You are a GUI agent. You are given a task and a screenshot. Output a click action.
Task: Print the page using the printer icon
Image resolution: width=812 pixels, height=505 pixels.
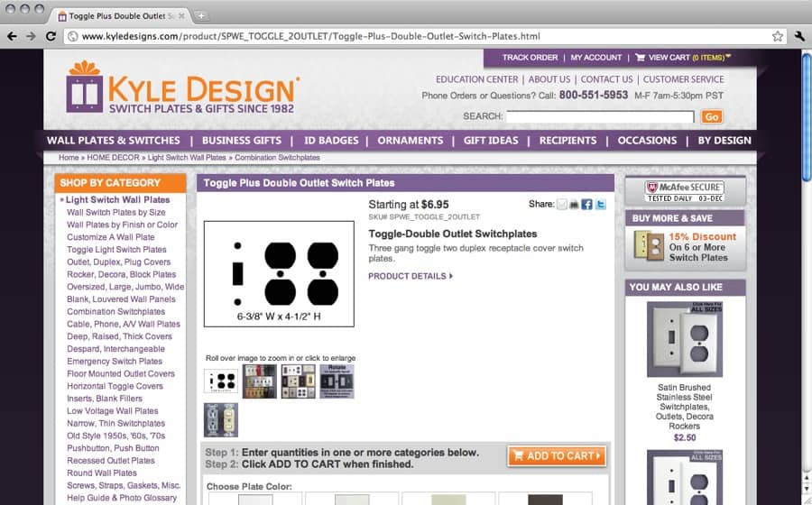tap(574, 205)
